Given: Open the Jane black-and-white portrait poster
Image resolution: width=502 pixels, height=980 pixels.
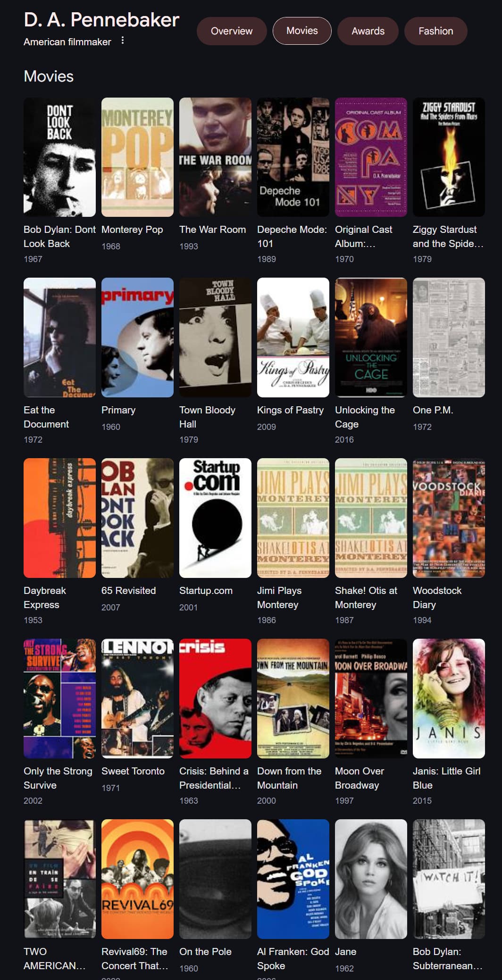Looking at the screenshot, I should click(x=371, y=879).
